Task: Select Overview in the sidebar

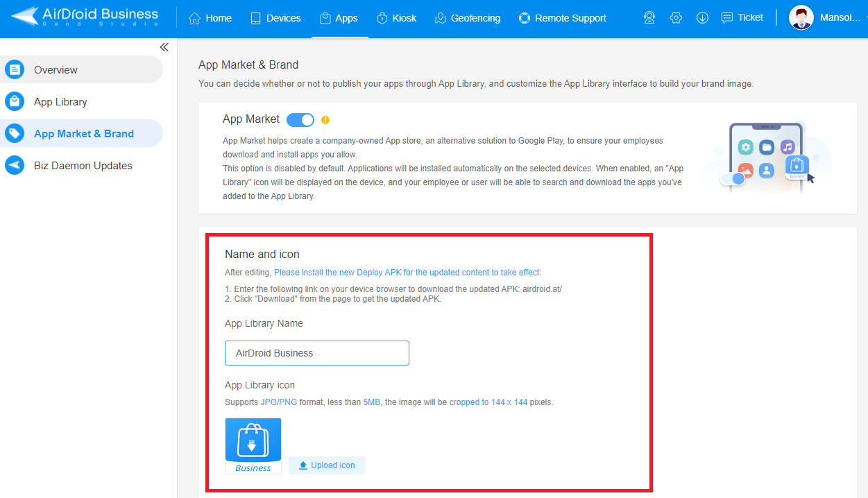Action: coord(81,69)
